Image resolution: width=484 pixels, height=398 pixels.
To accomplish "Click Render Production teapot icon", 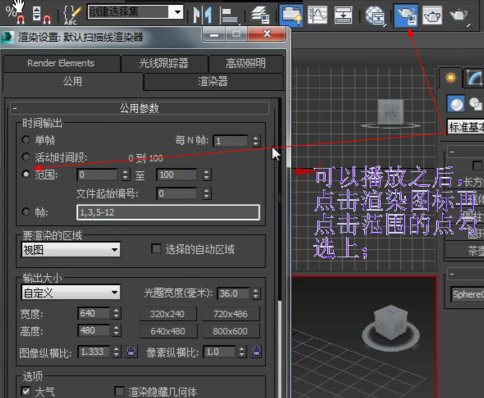I will point(459,15).
